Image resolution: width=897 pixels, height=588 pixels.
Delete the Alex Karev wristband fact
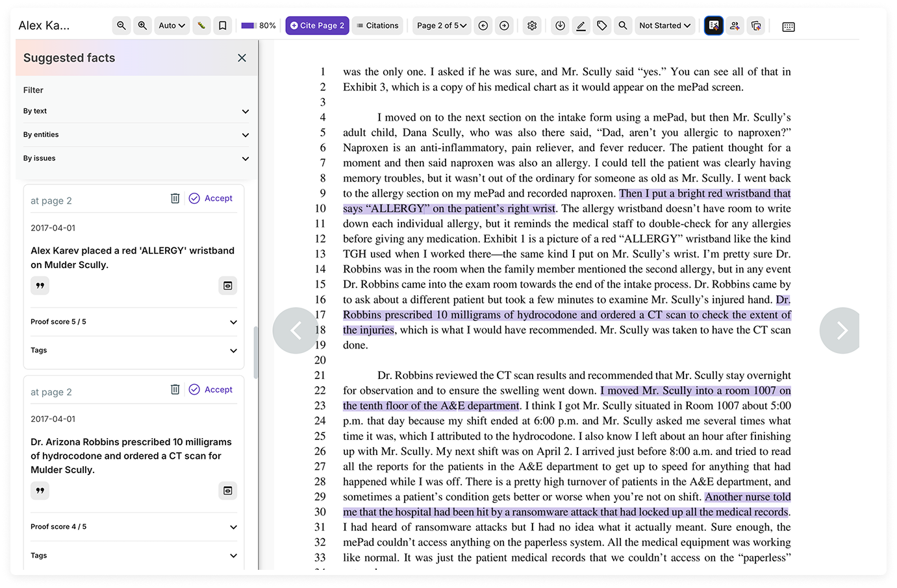[x=175, y=199]
